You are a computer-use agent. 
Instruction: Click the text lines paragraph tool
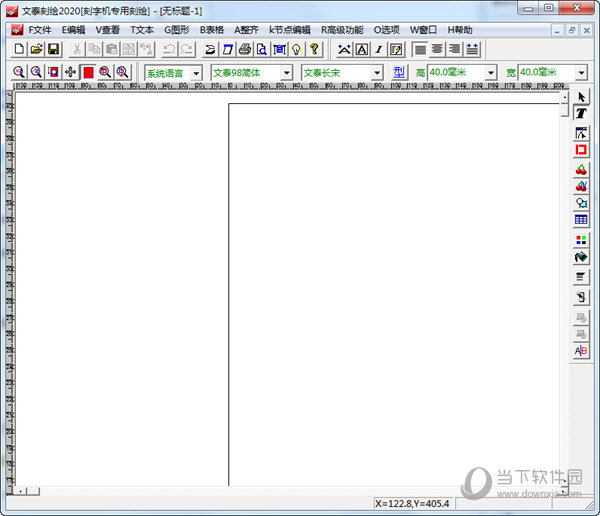(581, 277)
